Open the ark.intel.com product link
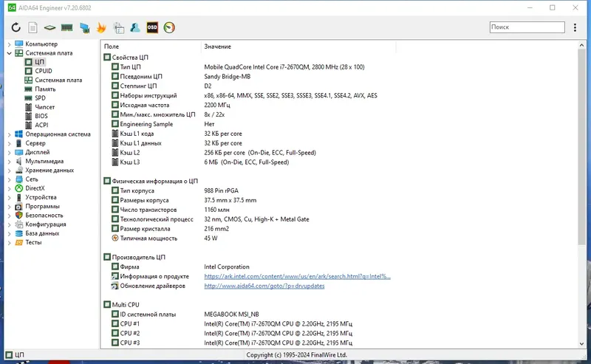 coord(297,276)
